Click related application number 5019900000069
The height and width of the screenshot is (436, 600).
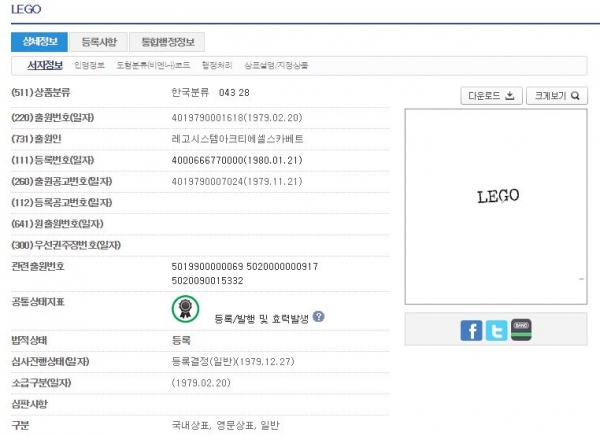pos(207,266)
